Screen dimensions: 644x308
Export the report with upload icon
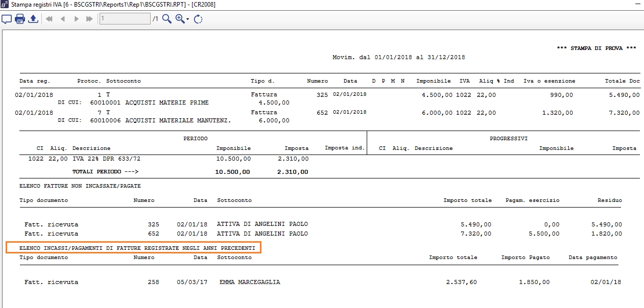33,19
